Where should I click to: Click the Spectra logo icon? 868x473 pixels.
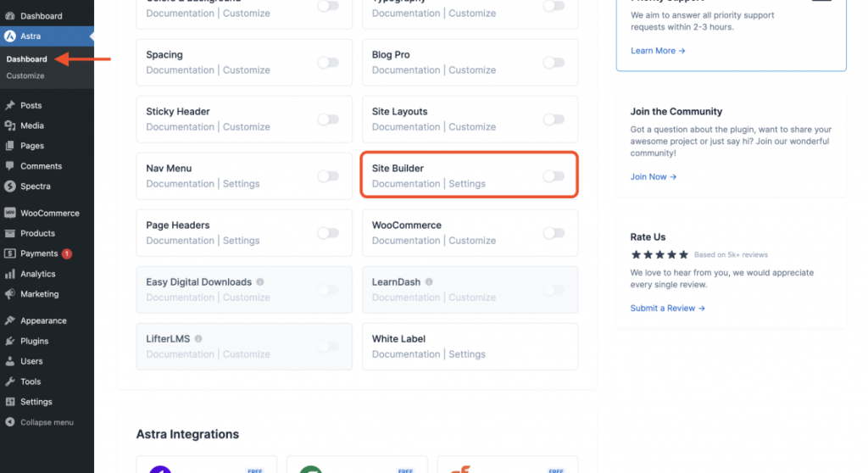[10, 186]
